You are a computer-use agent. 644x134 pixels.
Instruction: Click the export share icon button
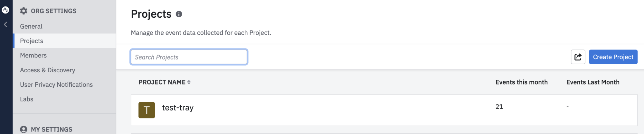point(578,57)
